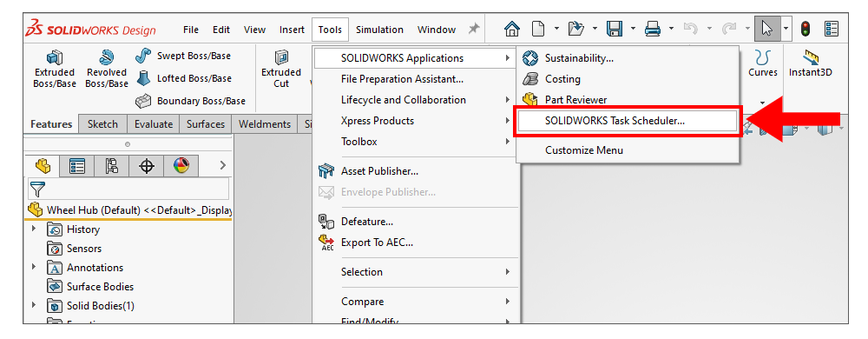Click the Extruded Boss/Base tool
Image resolution: width=868 pixels, height=339 pixels.
click(x=54, y=70)
